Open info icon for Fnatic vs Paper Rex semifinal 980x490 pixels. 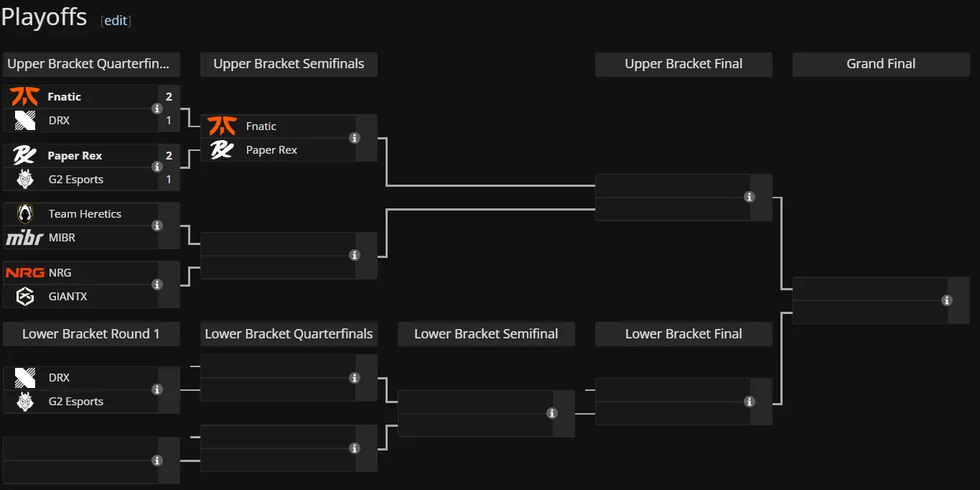[x=355, y=138]
